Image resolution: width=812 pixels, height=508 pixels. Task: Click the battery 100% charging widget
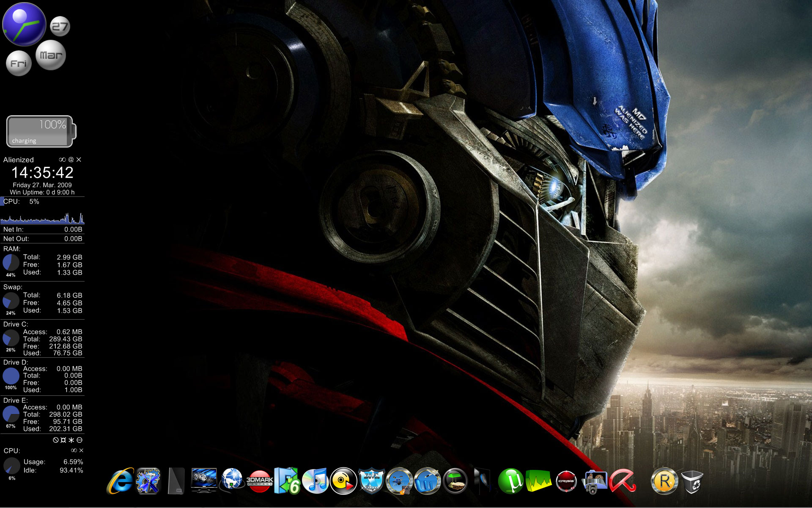pyautogui.click(x=41, y=131)
